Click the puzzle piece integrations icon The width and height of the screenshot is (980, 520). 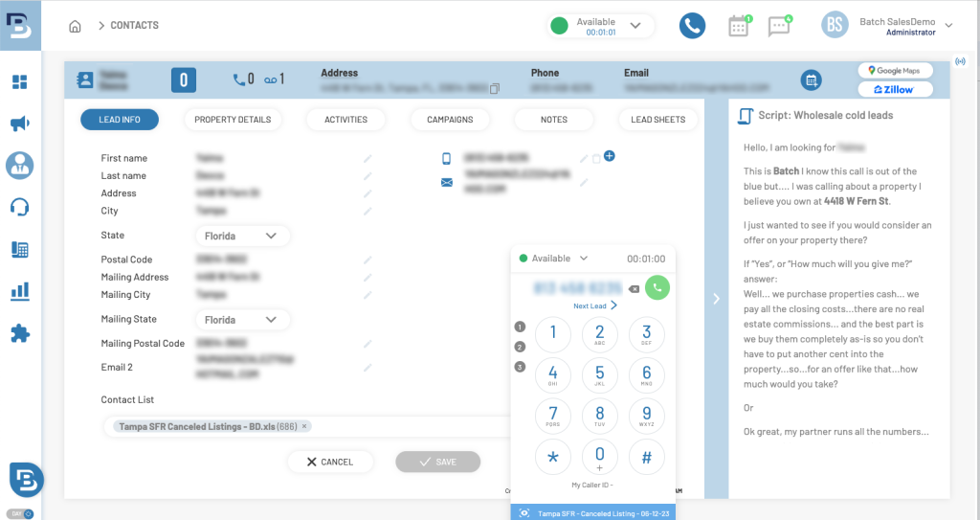[19, 333]
